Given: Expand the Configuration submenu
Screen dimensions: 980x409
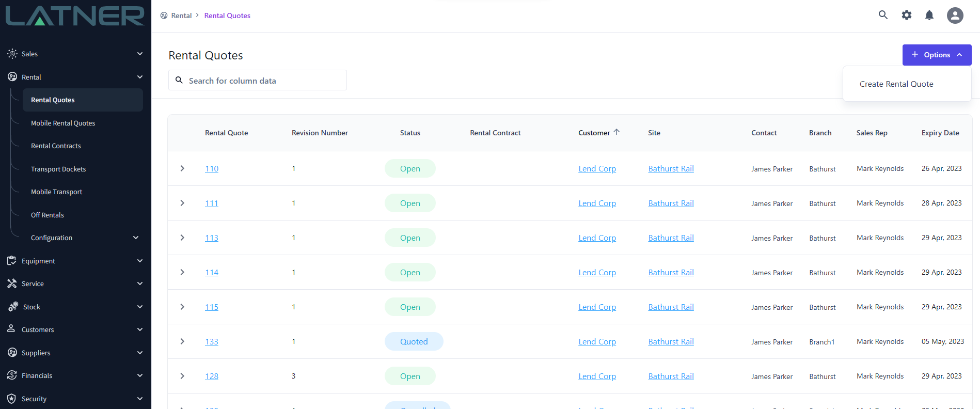Looking at the screenshot, I should [x=136, y=238].
